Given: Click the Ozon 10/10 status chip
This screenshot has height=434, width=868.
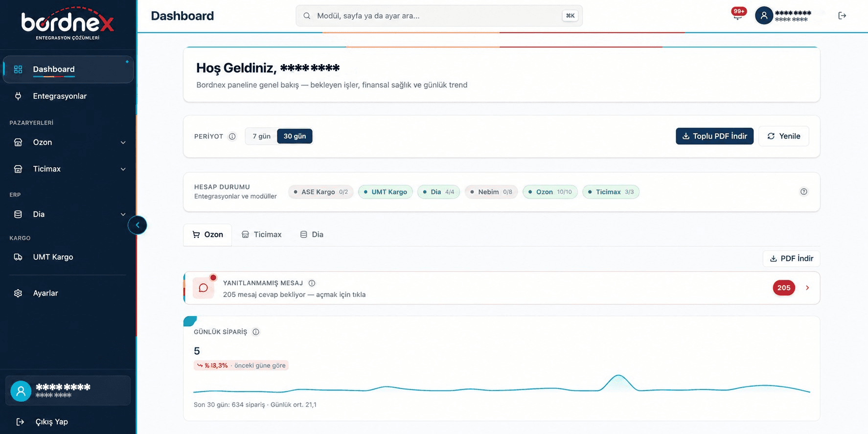Looking at the screenshot, I should tap(550, 192).
